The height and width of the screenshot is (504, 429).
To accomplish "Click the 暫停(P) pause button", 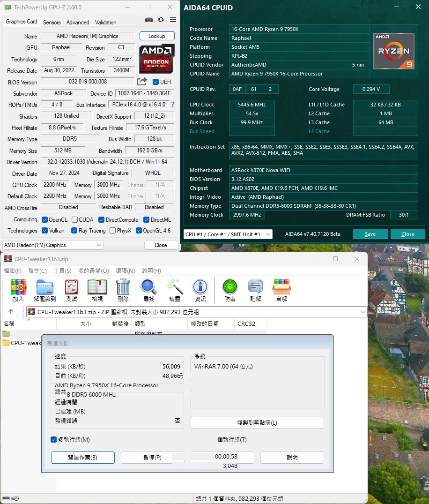I will [x=153, y=458].
